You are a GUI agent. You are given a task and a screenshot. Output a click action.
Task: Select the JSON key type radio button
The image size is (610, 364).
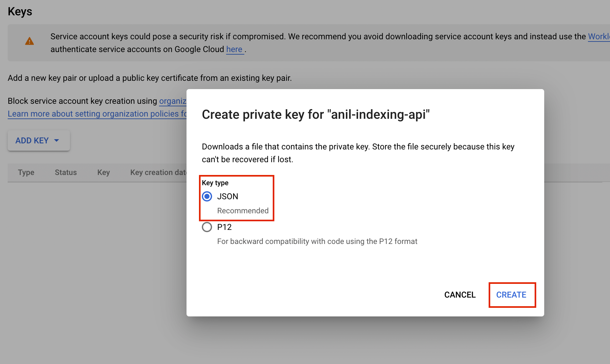point(207,196)
